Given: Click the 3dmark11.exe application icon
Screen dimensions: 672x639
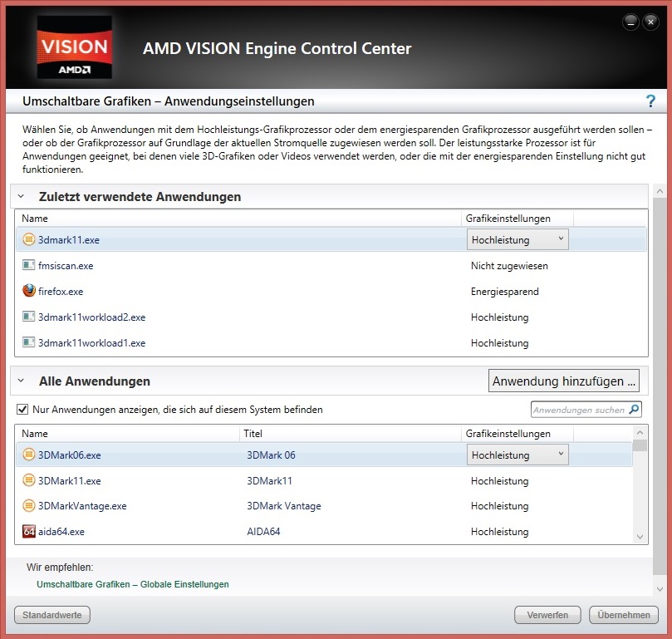Looking at the screenshot, I should point(29,239).
